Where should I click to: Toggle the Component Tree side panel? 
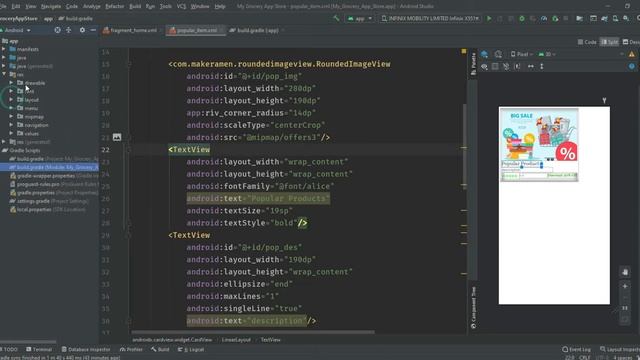click(x=473, y=307)
